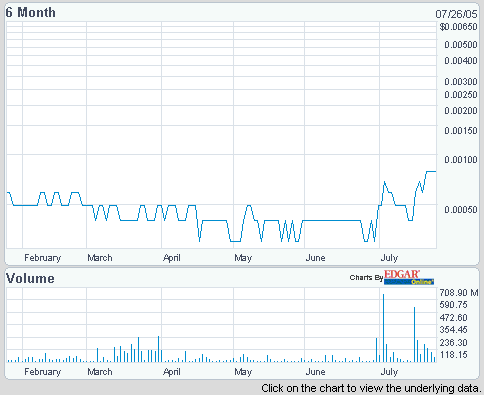Screen dimensions: 484x395
Task: Click the 0.00500 price axis label
Action: coord(461,45)
